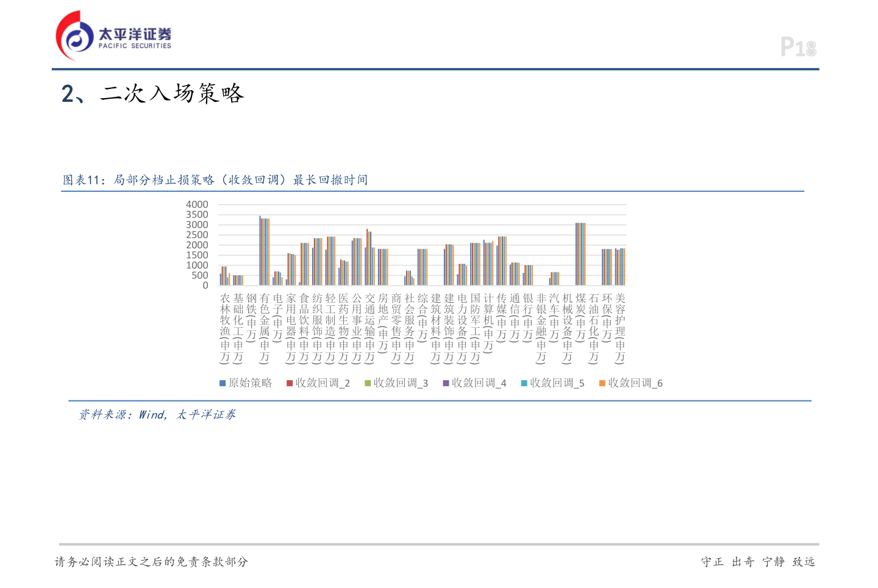Viewport: 878px width, 588px height.
Task: Click the 收敛回调_3 green legend swatch
Action: pos(368,383)
